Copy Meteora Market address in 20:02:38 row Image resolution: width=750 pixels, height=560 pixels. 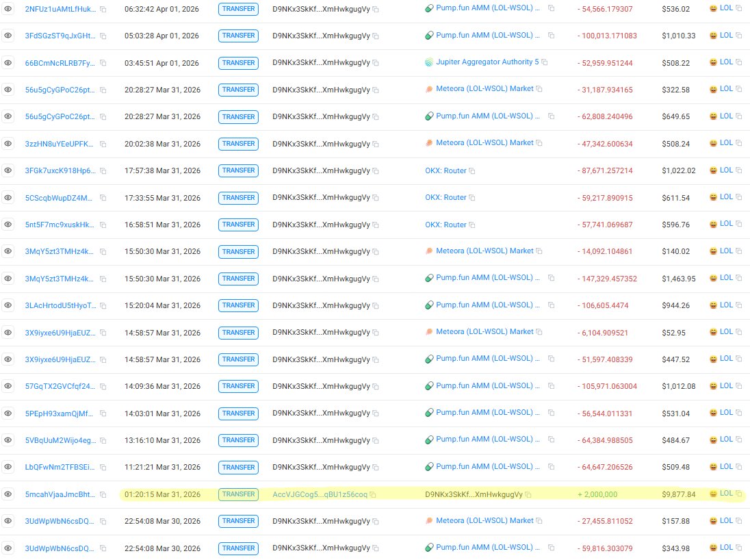tap(539, 143)
